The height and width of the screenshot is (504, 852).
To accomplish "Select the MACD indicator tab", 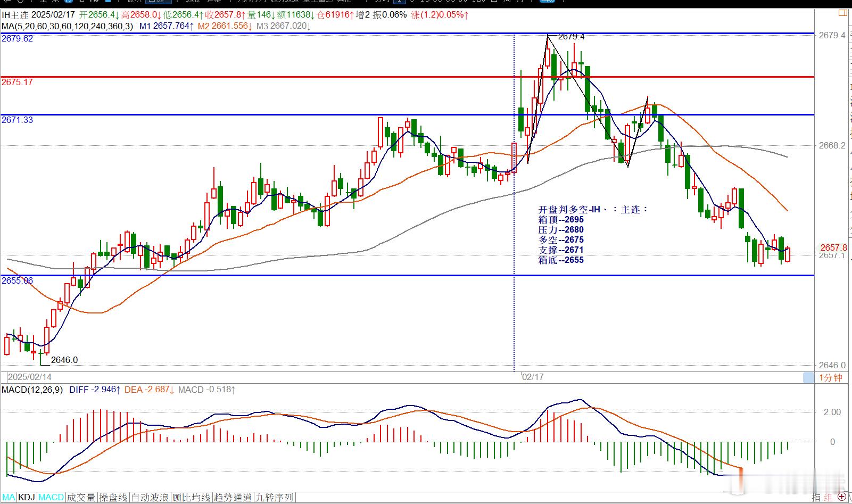I will (x=51, y=498).
